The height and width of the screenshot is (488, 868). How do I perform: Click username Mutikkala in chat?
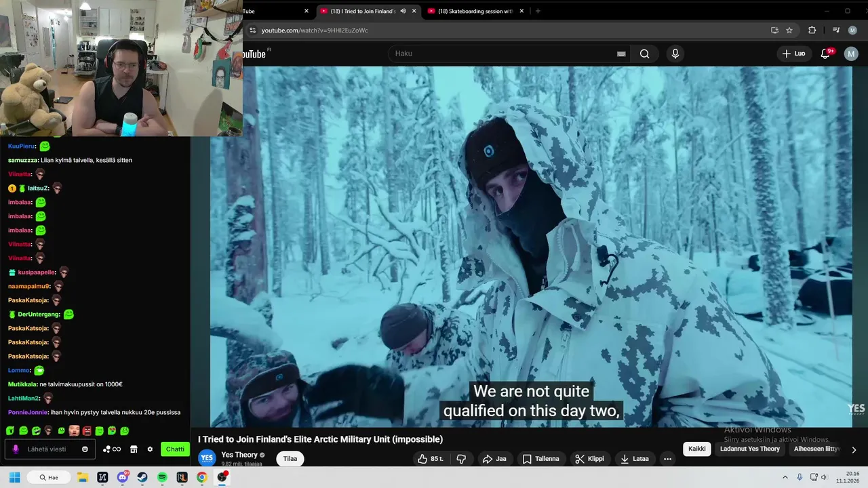point(22,384)
